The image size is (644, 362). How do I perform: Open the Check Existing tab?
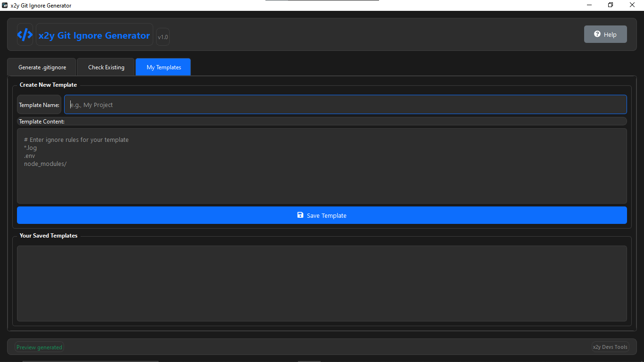point(106,67)
